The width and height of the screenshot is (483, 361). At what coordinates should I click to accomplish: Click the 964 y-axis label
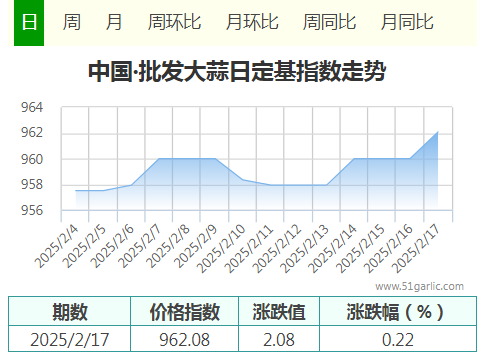point(32,107)
